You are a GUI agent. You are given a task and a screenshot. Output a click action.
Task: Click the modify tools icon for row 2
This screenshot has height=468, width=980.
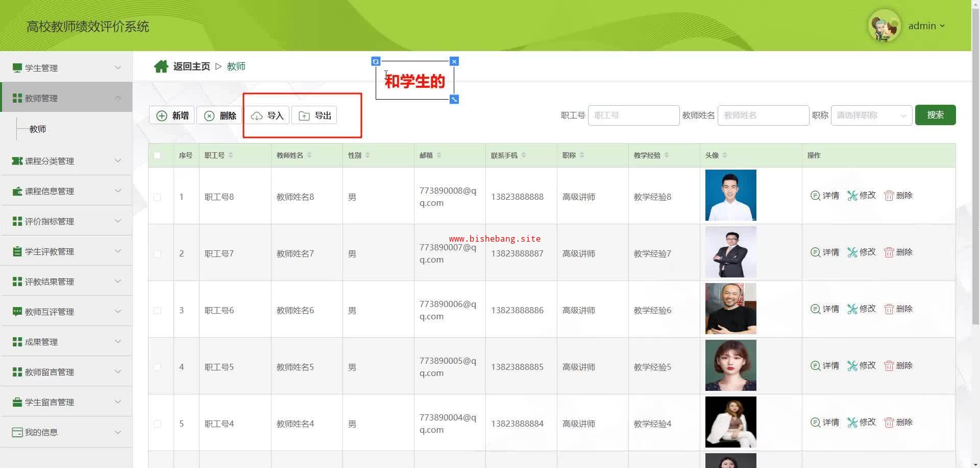852,252
